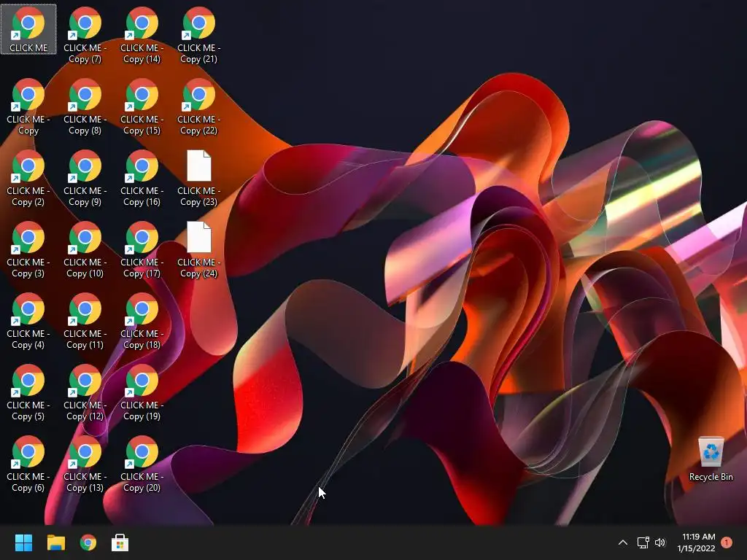Launch Chrome from the taskbar
This screenshot has width=747, height=560.
click(x=88, y=542)
